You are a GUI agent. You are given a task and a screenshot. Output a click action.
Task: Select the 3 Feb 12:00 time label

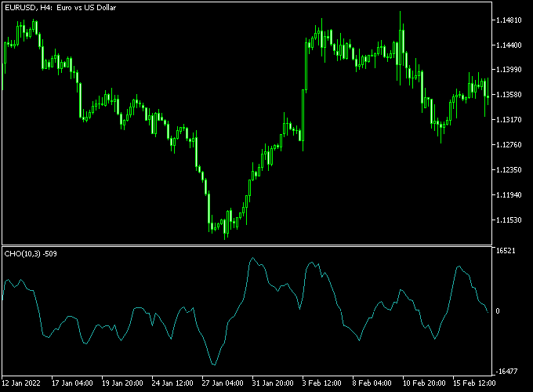(321, 383)
